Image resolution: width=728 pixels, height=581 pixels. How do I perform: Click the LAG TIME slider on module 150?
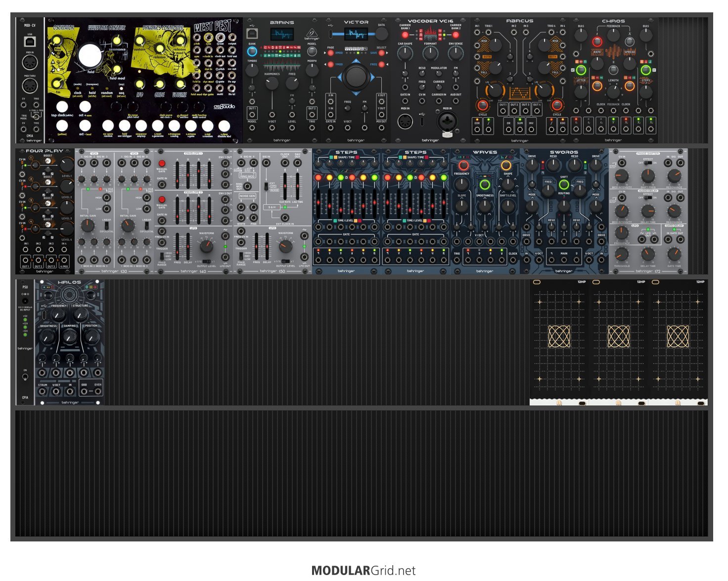[298, 185]
